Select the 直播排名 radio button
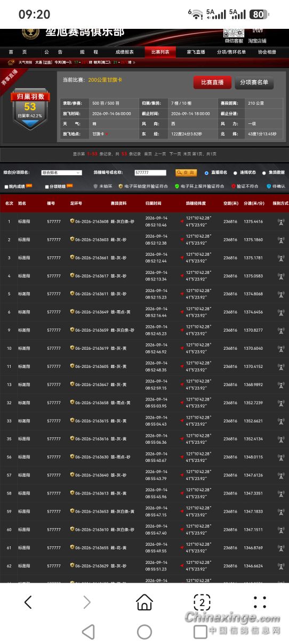Viewport: 289px width, 644px height. click(x=207, y=173)
